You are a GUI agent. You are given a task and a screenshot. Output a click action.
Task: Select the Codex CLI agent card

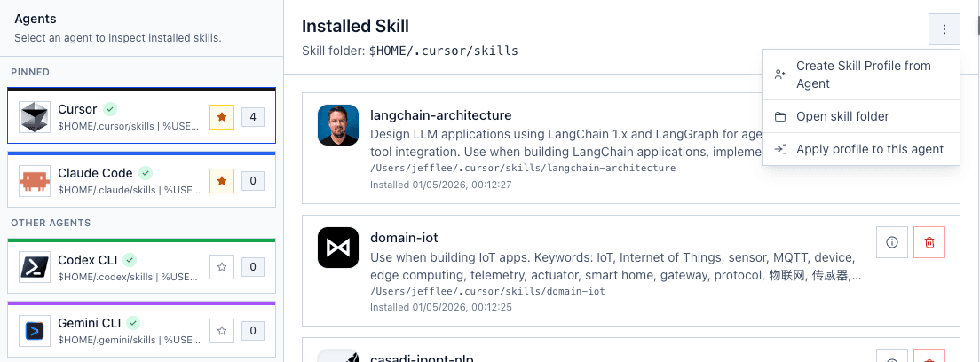[x=141, y=265]
